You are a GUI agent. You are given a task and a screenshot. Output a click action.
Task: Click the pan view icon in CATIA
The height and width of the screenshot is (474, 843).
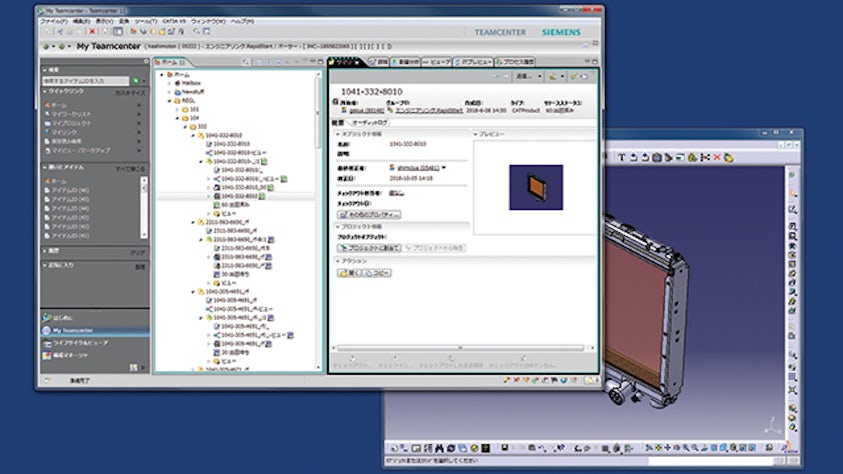668,448
